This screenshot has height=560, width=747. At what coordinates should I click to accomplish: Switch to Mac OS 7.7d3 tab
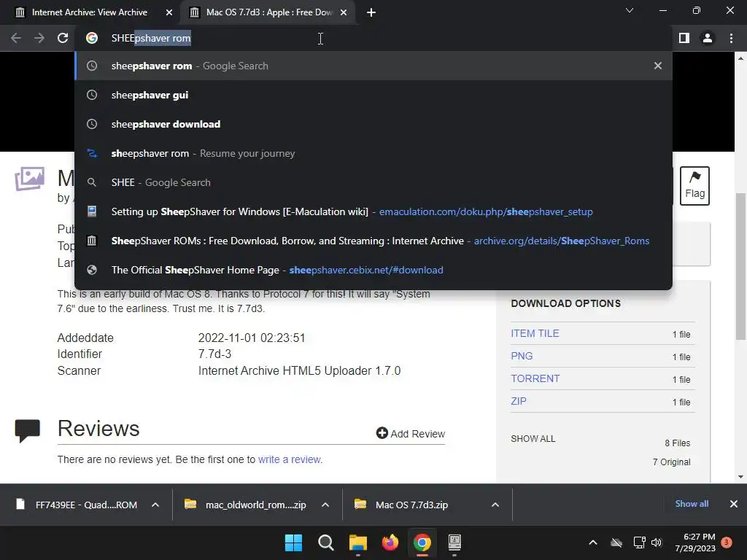(269, 12)
